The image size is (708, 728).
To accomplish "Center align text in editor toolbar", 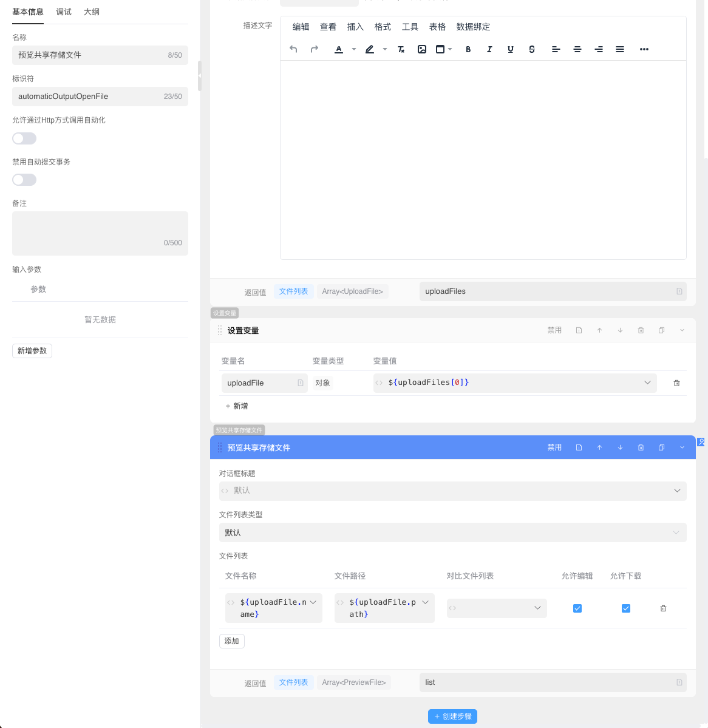I will [577, 49].
